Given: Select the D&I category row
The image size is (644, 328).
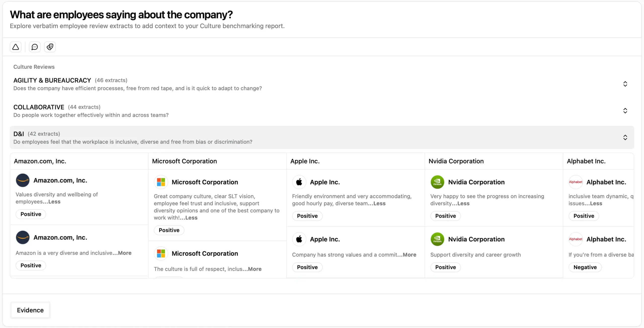Looking at the screenshot, I should tap(322, 137).
